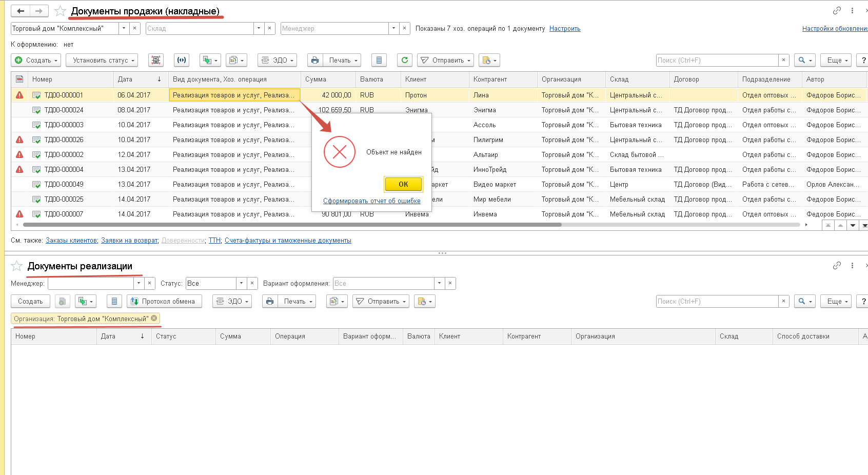Remove the Организация filter chip
Viewport: 868px width, 475px height.
[154, 319]
